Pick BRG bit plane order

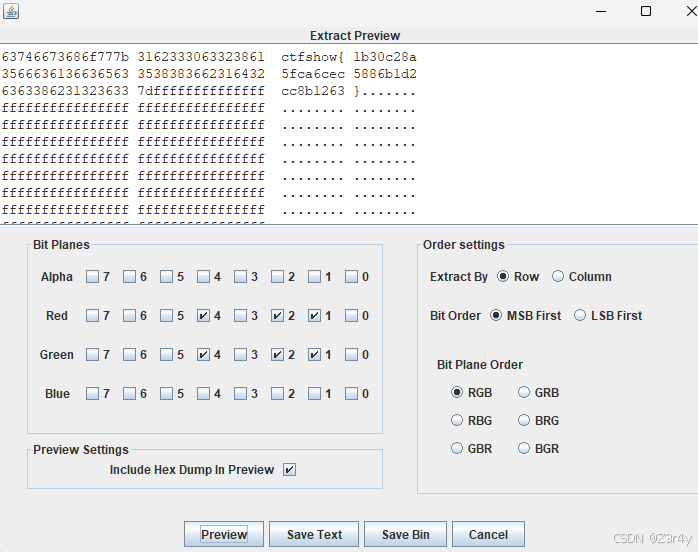point(524,420)
